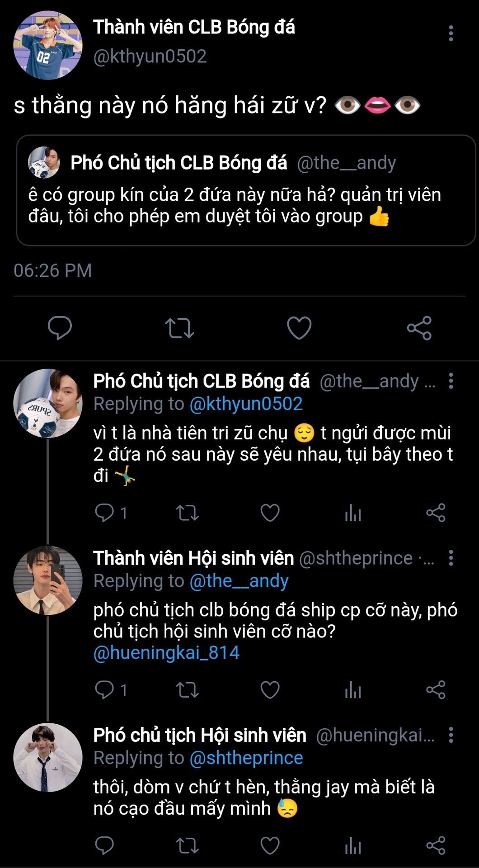The height and width of the screenshot is (868, 479).
Task: Open the quoted tweet from @the__andy
Action: coord(246,190)
